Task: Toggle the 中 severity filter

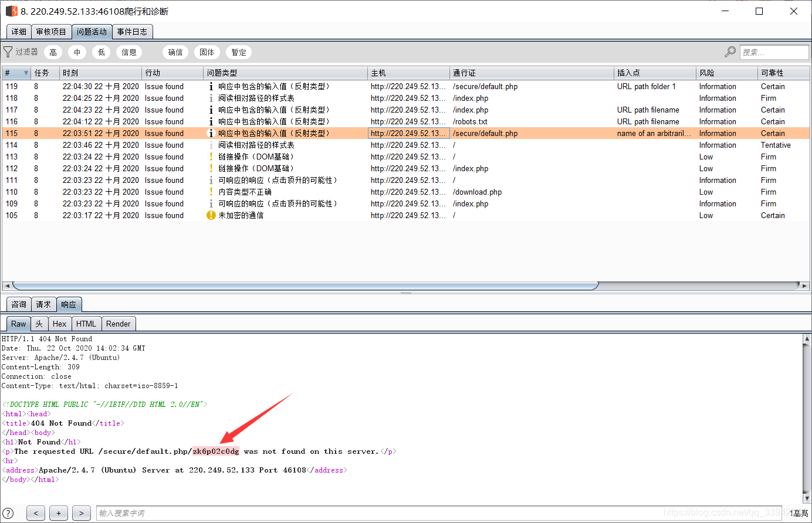Action: click(77, 52)
